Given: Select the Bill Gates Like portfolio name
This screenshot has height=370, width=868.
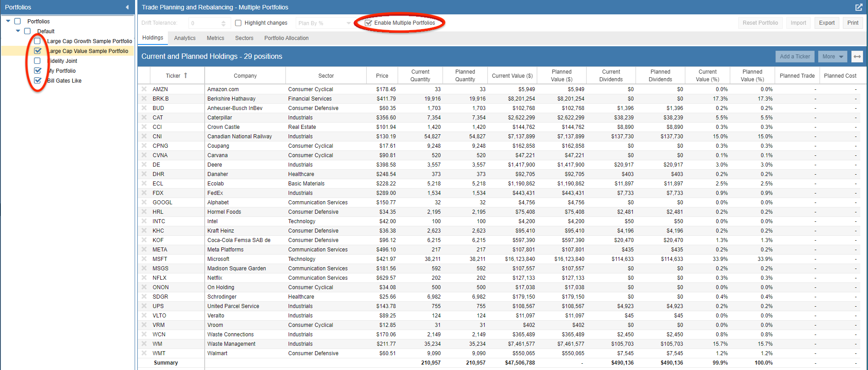Looking at the screenshot, I should [64, 81].
